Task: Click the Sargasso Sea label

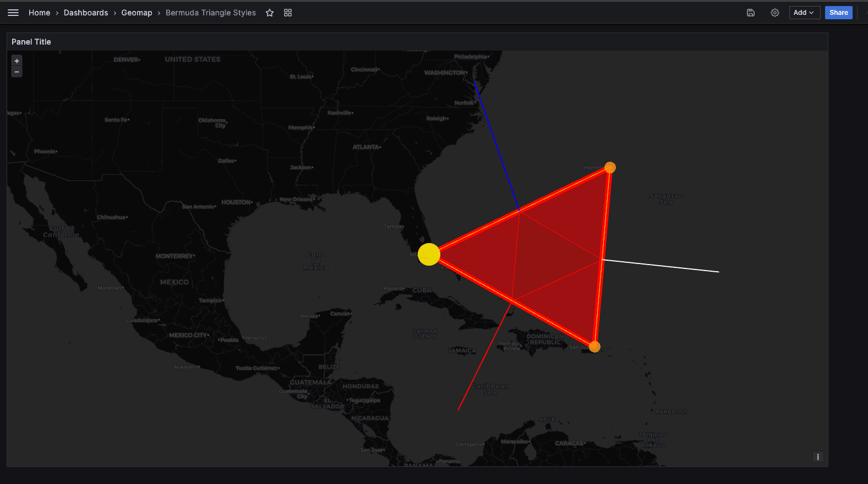Action: pos(665,199)
